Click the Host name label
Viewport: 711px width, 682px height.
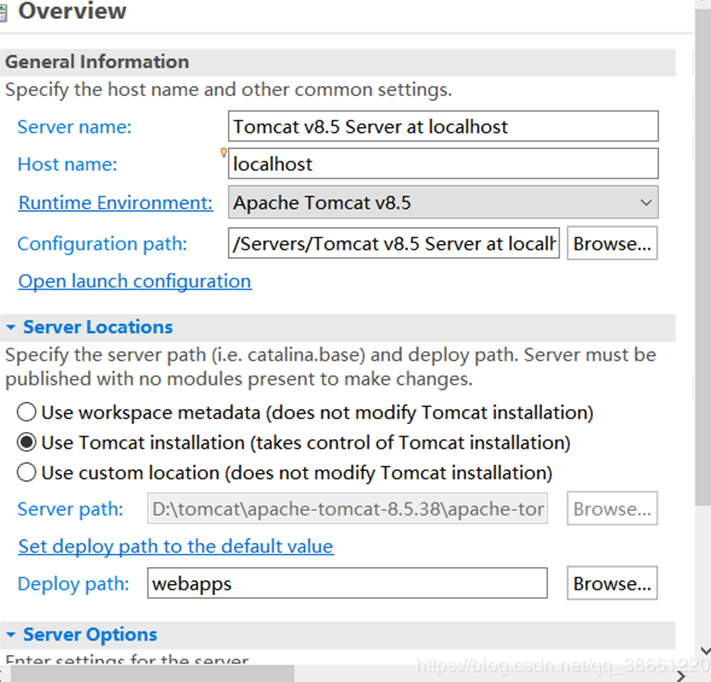pyautogui.click(x=67, y=164)
